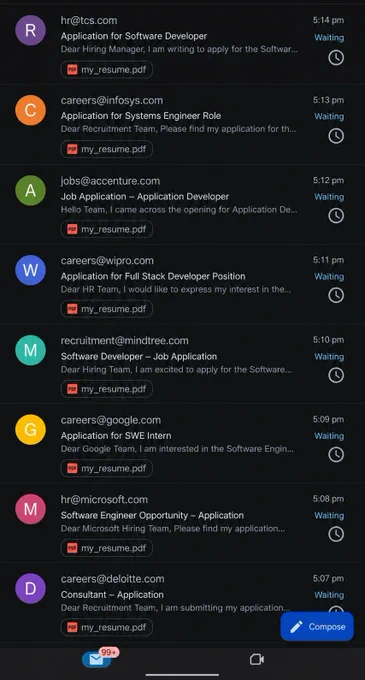Open my_resume.pdf attachment in careers@google.com email
This screenshot has height=680, width=365.
(x=107, y=468)
